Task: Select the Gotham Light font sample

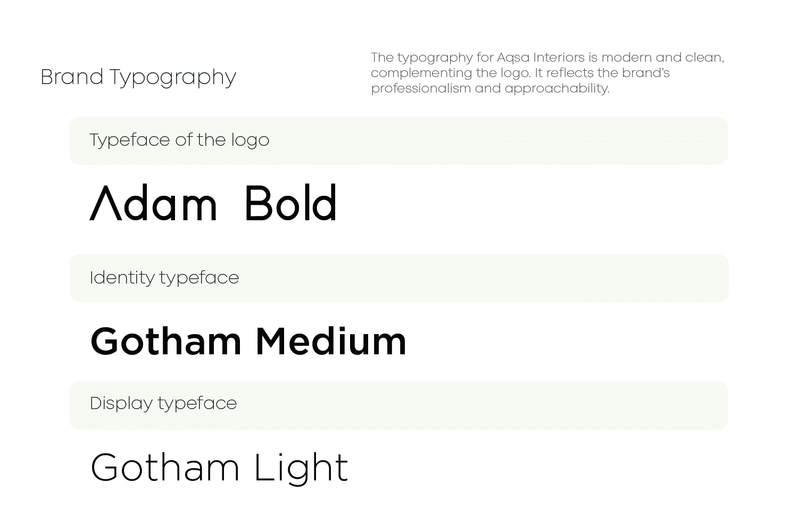Action: pyautogui.click(x=219, y=468)
